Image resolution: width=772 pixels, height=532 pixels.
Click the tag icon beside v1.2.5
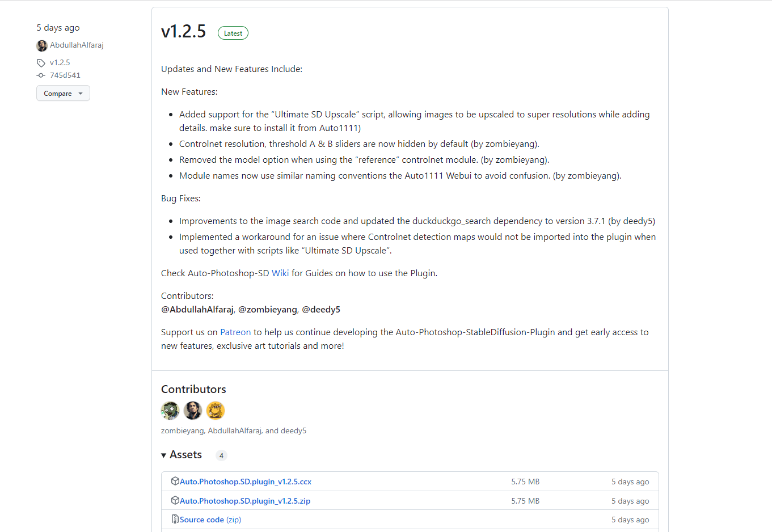pyautogui.click(x=41, y=63)
